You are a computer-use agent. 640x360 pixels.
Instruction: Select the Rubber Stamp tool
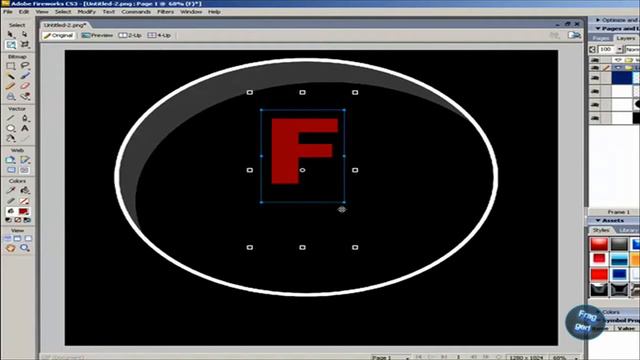pos(24,96)
